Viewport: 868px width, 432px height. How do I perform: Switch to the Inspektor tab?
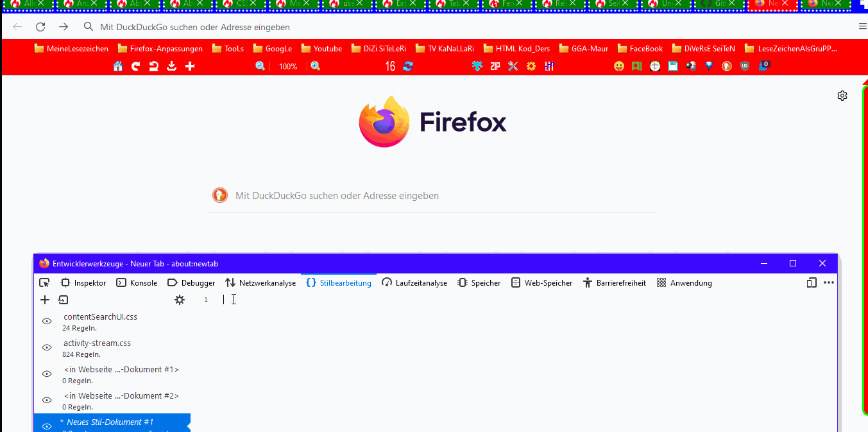click(83, 282)
